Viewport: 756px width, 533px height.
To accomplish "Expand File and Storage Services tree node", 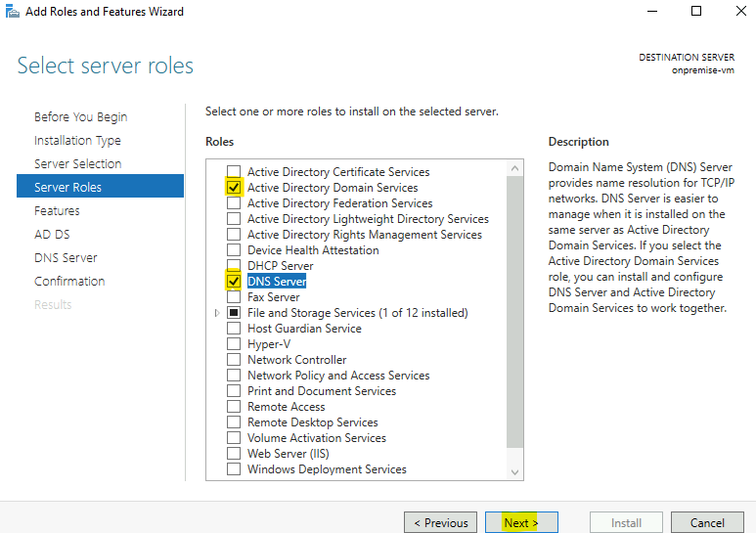I will point(217,313).
